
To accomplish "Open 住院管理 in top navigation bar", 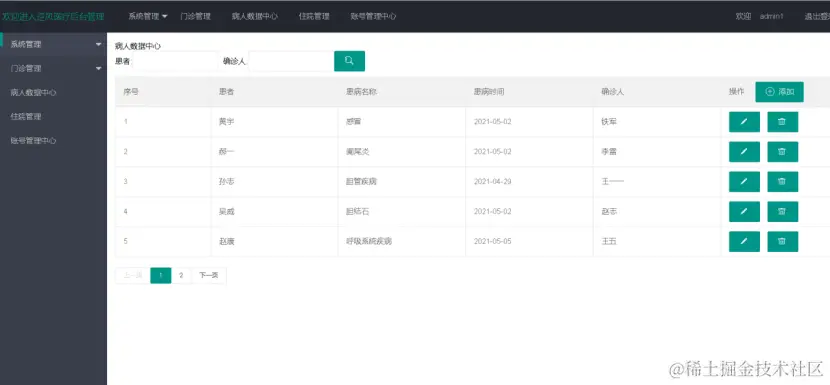I will (x=314, y=16).
